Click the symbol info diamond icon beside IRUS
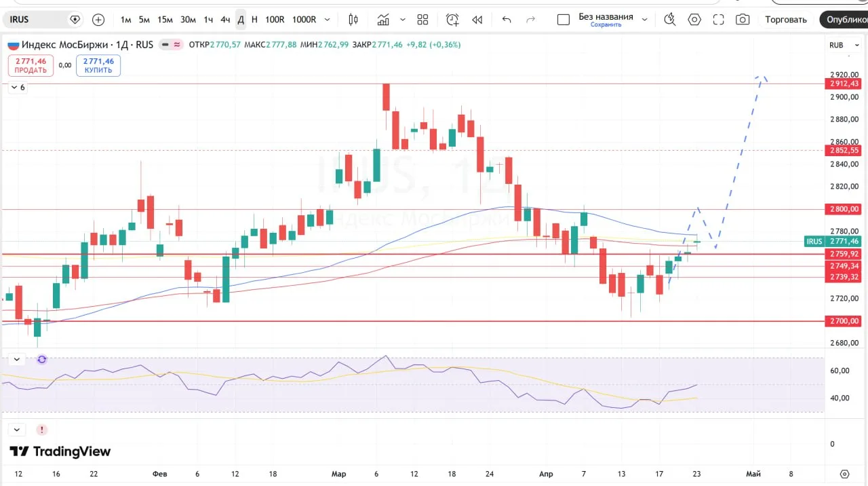 tap(75, 20)
